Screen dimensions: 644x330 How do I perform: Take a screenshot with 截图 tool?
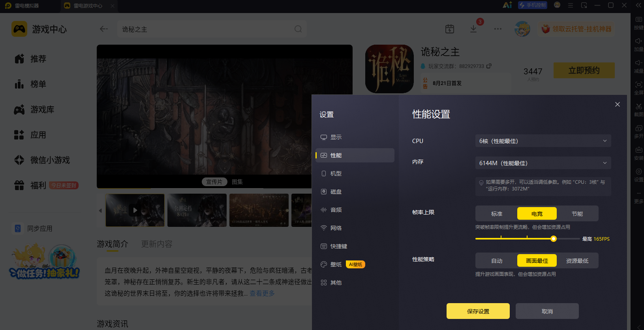638,110
